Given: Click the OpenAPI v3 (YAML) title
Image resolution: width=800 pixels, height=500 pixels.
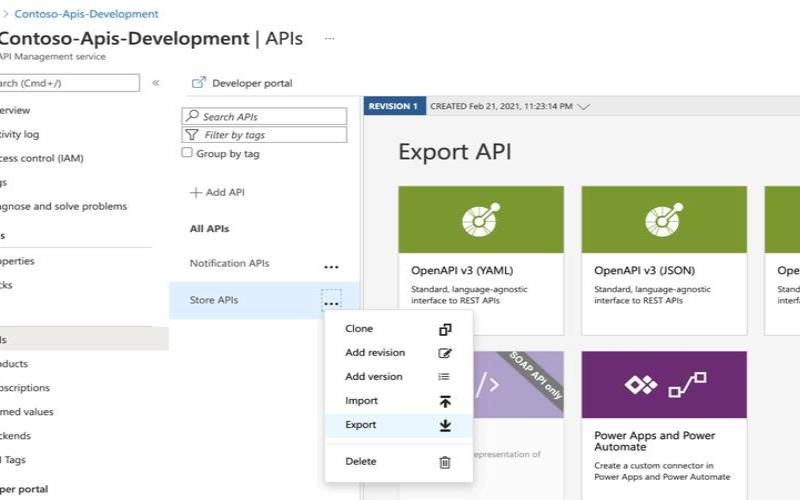Looking at the screenshot, I should click(462, 270).
